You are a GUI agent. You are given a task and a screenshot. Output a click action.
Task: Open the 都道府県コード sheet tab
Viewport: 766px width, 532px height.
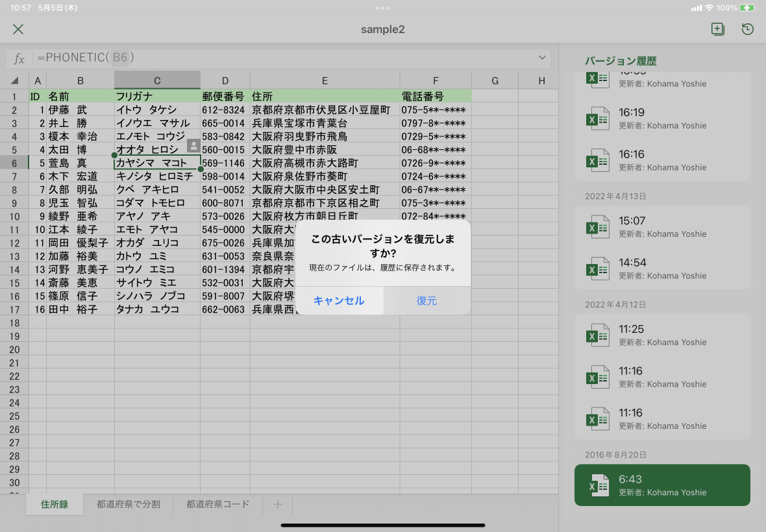pos(217,504)
